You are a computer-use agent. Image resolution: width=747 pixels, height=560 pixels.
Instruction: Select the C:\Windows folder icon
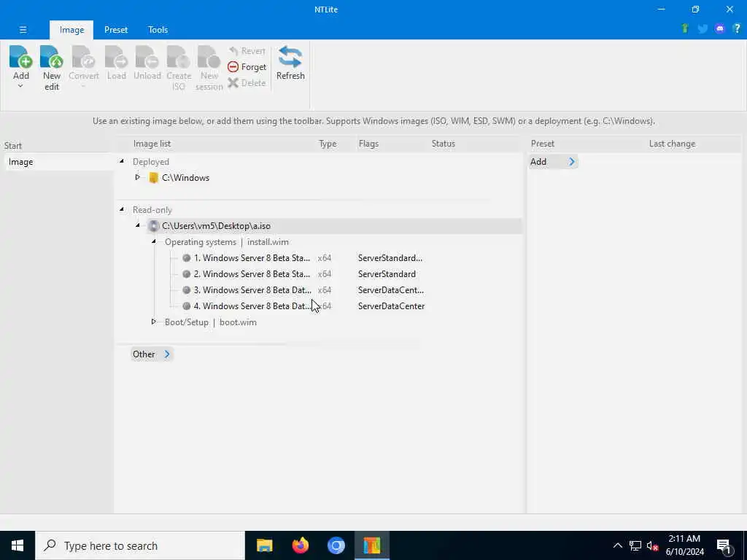tap(153, 178)
